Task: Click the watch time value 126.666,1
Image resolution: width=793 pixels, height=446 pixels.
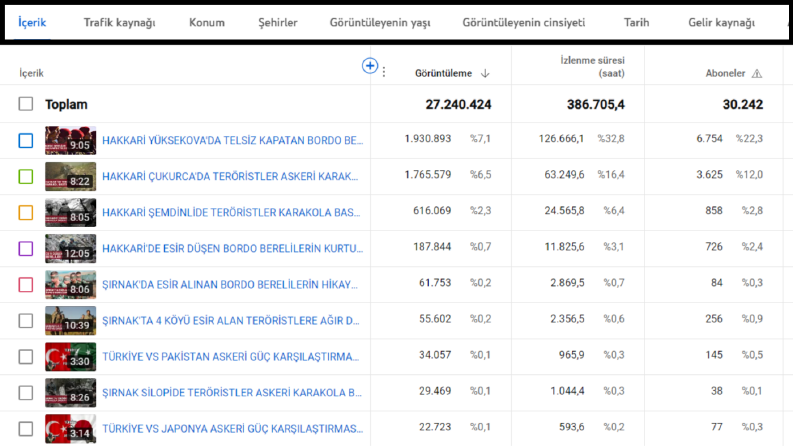Action: point(561,139)
